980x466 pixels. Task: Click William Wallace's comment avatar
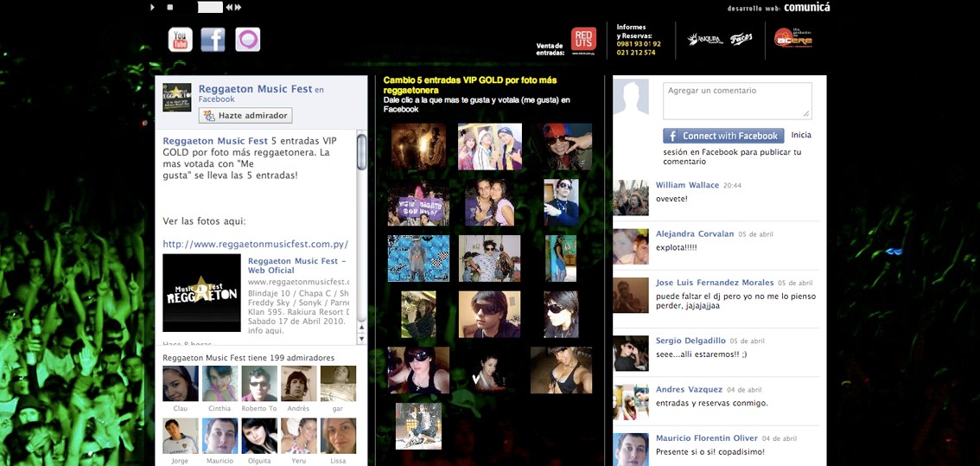point(631,198)
